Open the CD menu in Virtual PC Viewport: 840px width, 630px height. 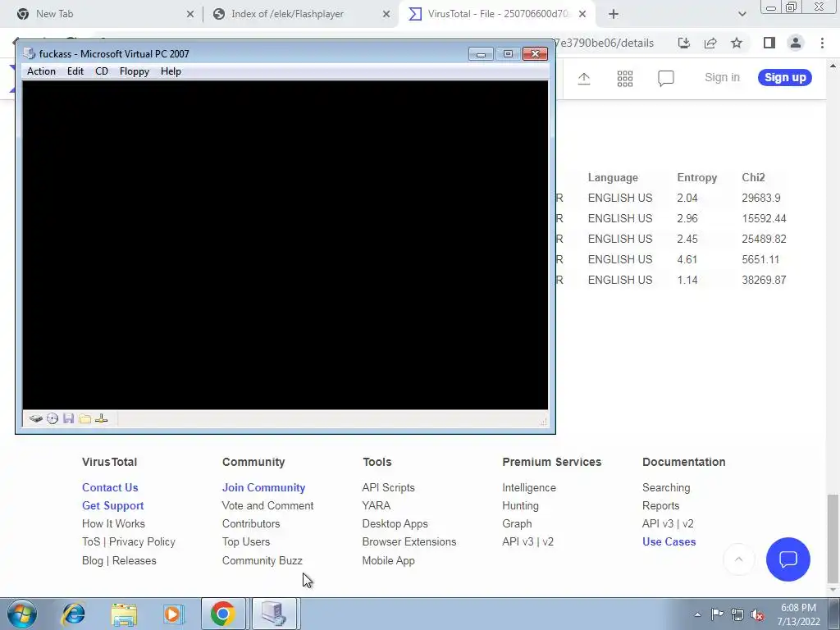101,71
